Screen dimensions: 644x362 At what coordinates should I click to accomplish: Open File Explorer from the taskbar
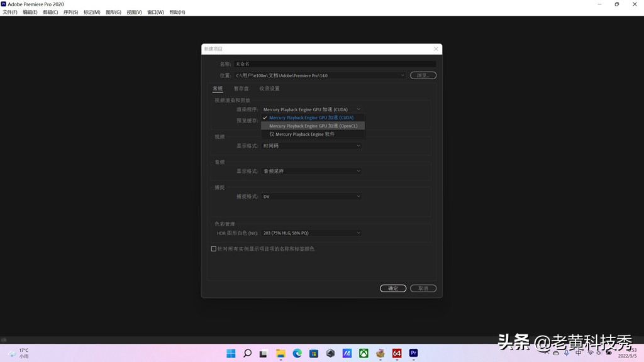(280, 353)
